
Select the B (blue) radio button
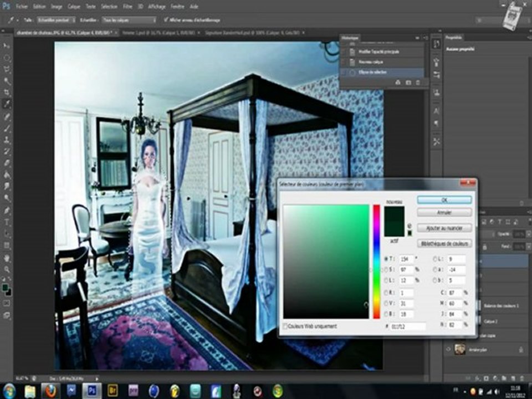386,314
